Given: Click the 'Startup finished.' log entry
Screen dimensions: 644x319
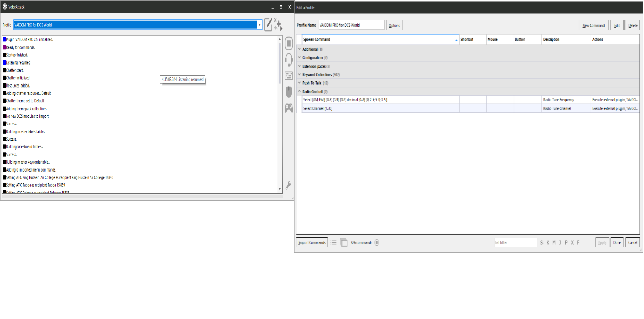Looking at the screenshot, I should coord(16,55).
